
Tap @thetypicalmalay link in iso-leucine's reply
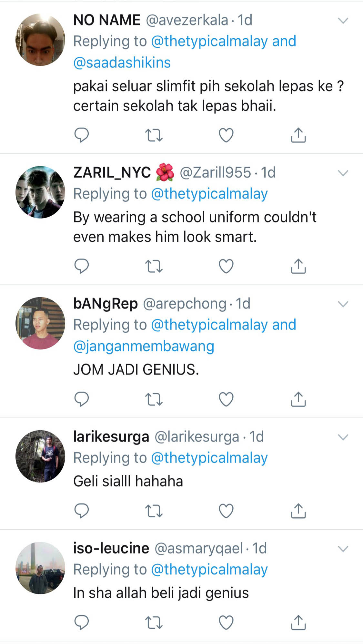(x=209, y=570)
